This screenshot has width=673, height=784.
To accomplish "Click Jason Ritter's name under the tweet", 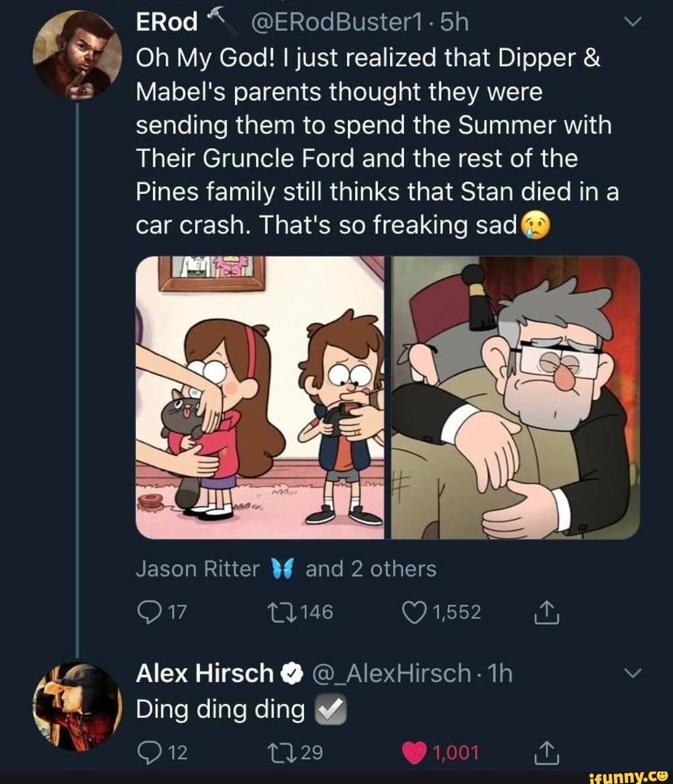I will click(x=198, y=569).
